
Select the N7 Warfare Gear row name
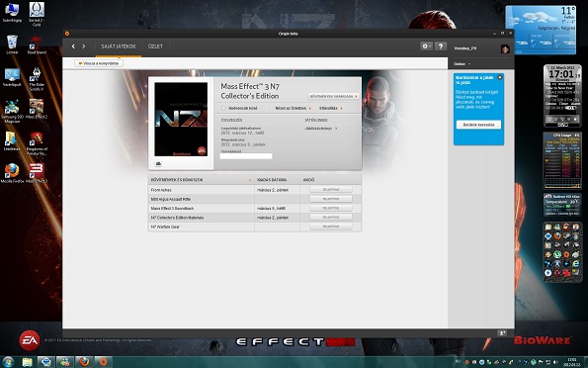tap(165, 227)
